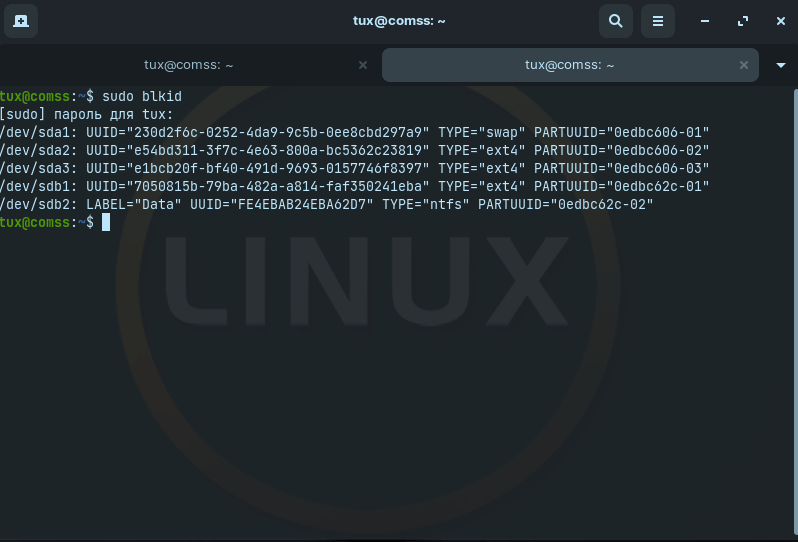Close the first terminal tab
Image resolution: width=798 pixels, height=542 pixels.
pos(363,65)
